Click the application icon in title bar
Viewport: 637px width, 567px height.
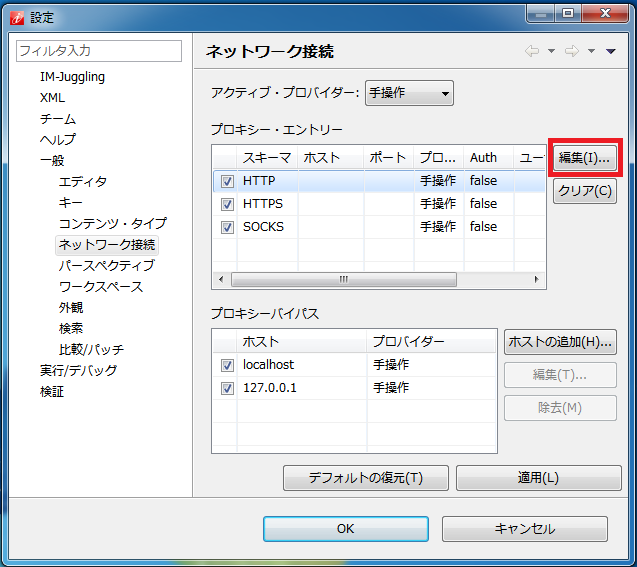17,17
